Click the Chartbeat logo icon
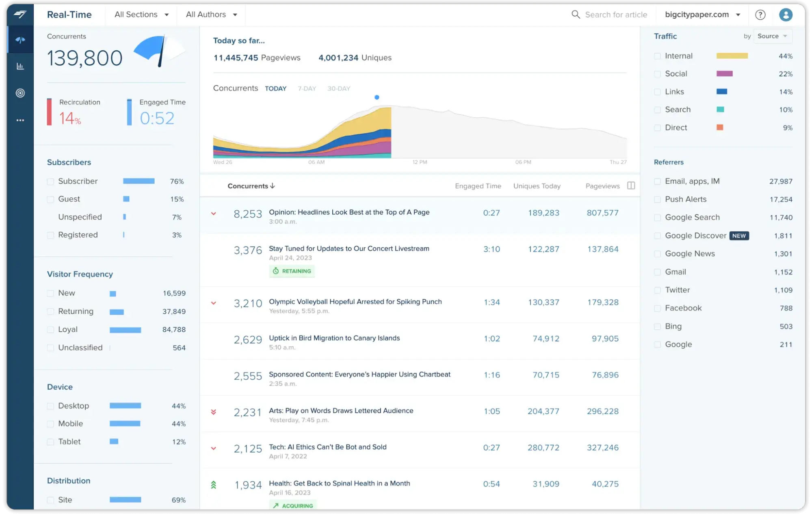The width and height of the screenshot is (812, 514). pos(18,14)
